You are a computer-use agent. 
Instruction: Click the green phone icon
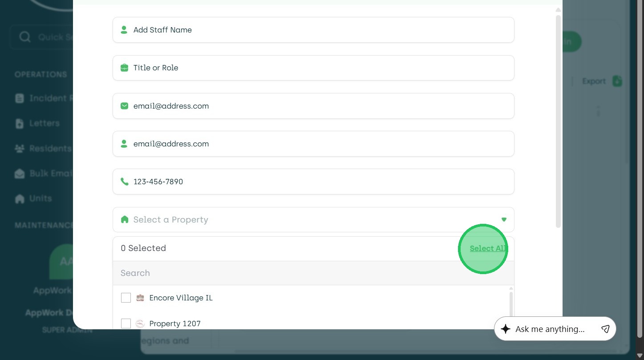[124, 182]
